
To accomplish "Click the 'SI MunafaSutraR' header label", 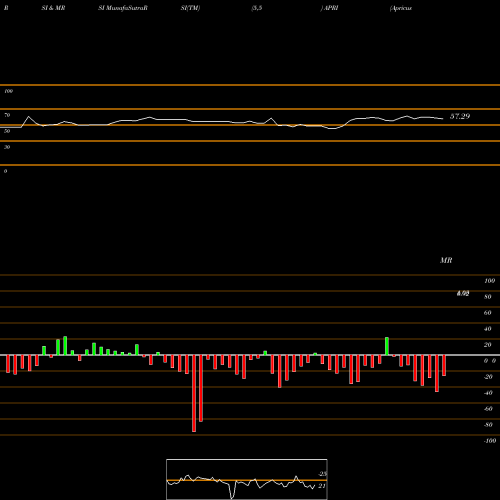I will pos(123,8).
